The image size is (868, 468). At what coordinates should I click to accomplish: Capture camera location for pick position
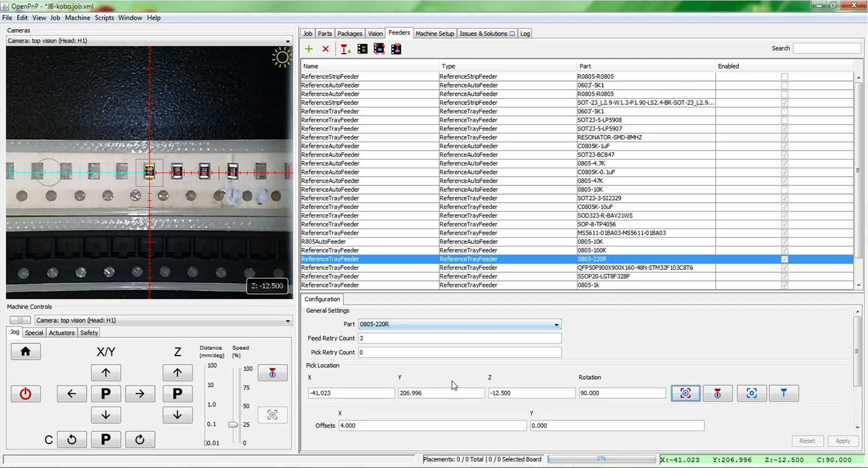pos(685,393)
